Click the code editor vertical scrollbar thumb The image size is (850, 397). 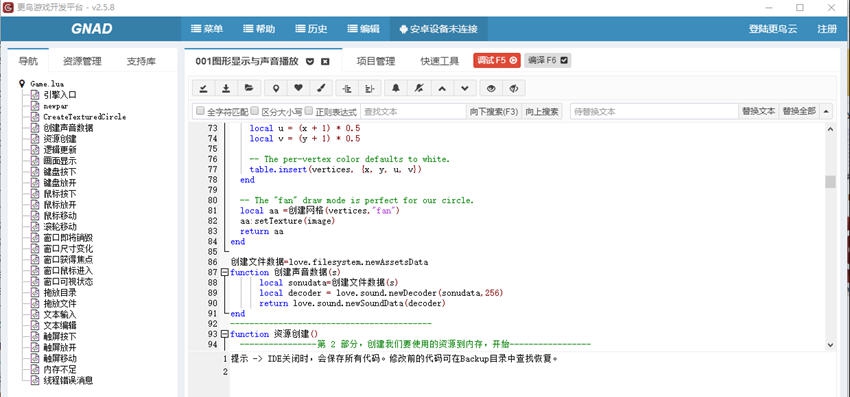pyautogui.click(x=830, y=182)
